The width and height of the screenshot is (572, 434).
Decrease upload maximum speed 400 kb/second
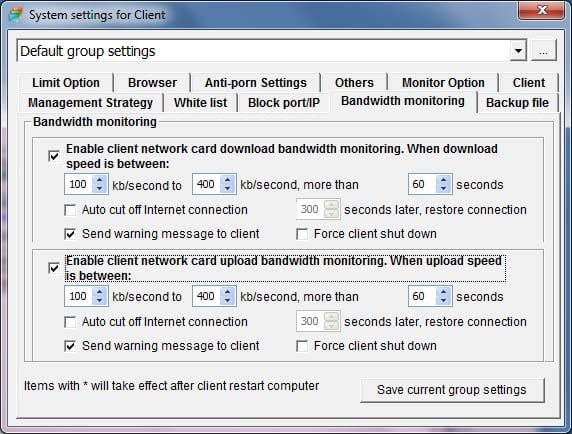pyautogui.click(x=228, y=301)
